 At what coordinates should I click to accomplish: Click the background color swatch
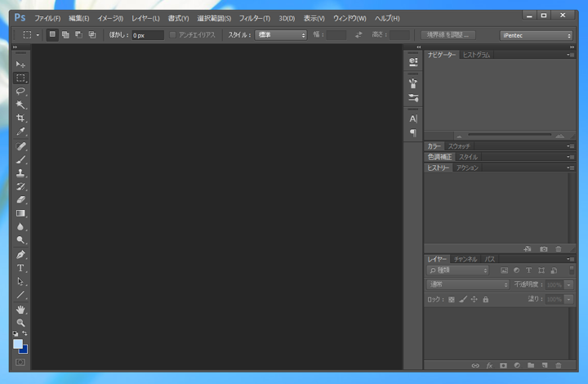tap(24, 351)
